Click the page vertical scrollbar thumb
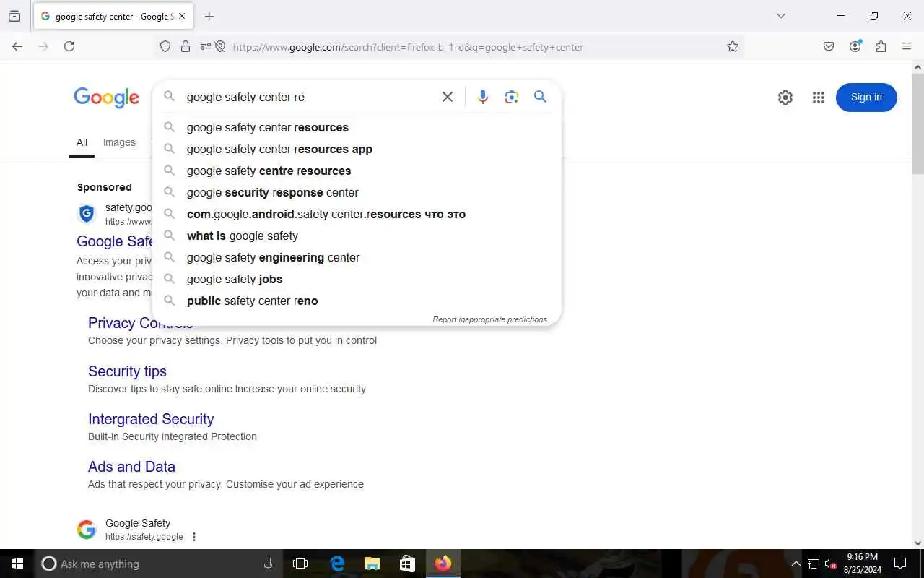The image size is (924, 578). pyautogui.click(x=918, y=123)
